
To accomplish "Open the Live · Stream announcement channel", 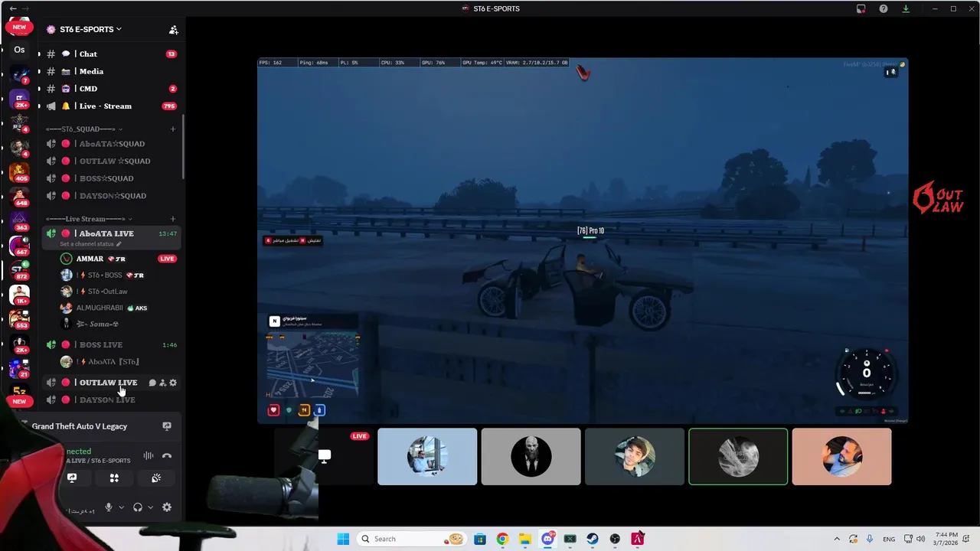I will (x=112, y=106).
